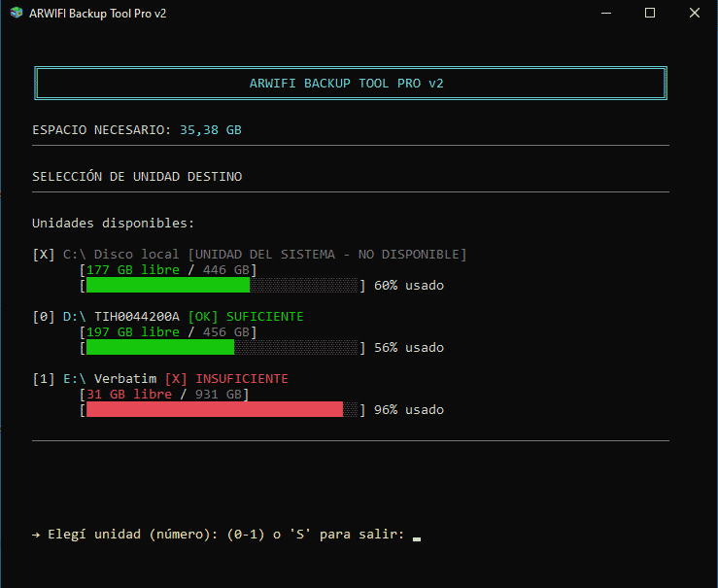Click the 'D:\ TIH0044200A' drive name
Viewport: 718px width, 588px height.
pyautogui.click(x=120, y=317)
